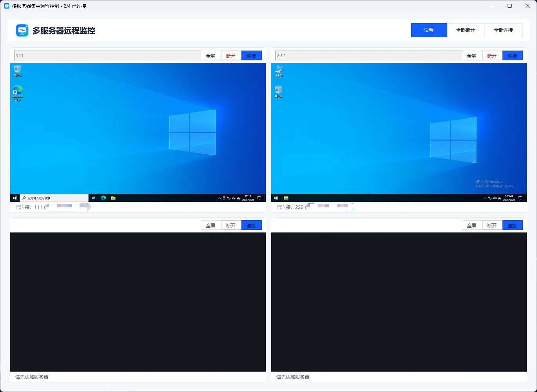Screen dimensions: 537x392
Task: Click the search box in session 111 taskbar
Action: pos(54,198)
